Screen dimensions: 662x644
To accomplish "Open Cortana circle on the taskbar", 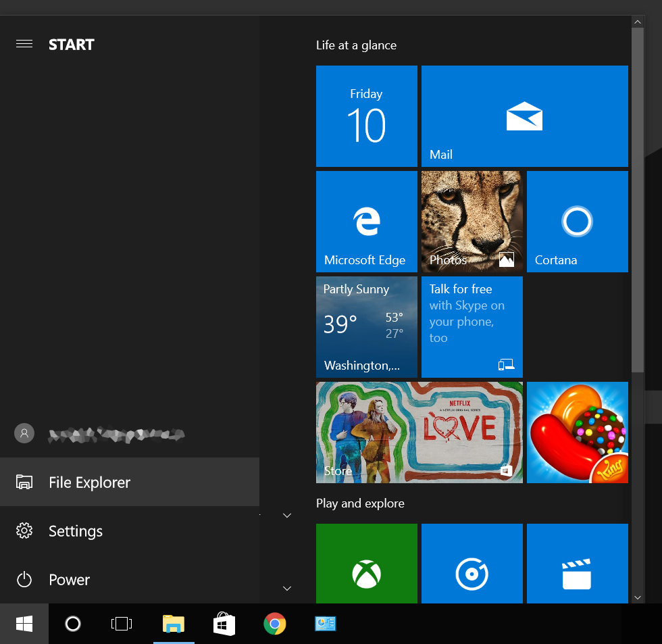I will (x=73, y=624).
